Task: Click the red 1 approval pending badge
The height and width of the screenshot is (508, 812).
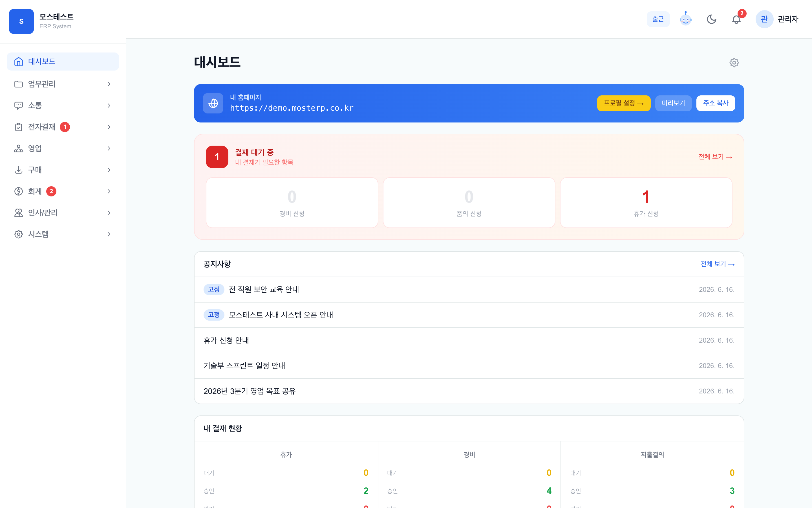Action: click(217, 157)
